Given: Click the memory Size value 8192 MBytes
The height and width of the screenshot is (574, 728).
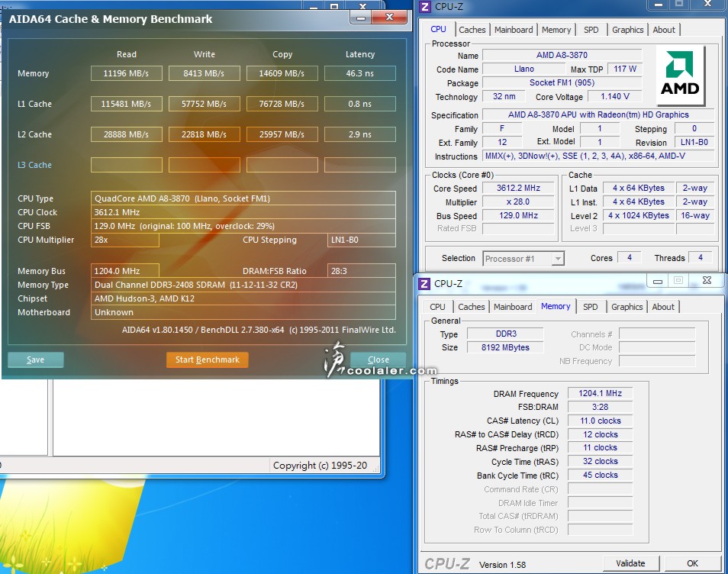Looking at the screenshot, I should [x=505, y=347].
